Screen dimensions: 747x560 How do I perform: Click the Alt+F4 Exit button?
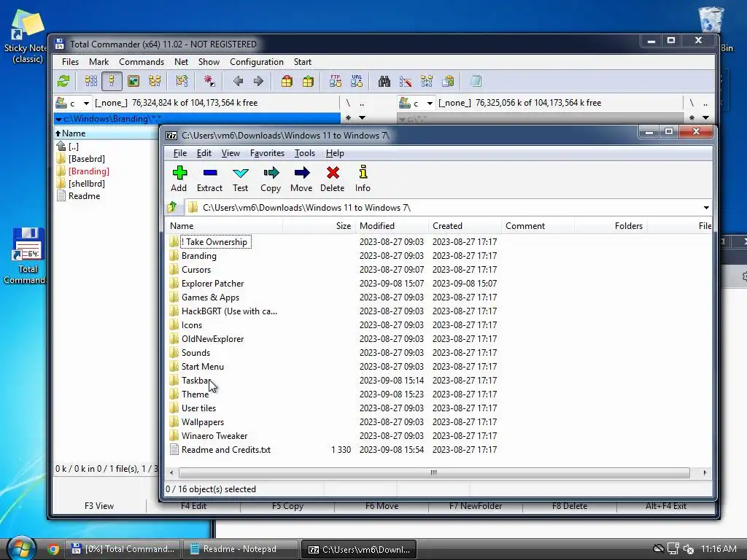665,506
